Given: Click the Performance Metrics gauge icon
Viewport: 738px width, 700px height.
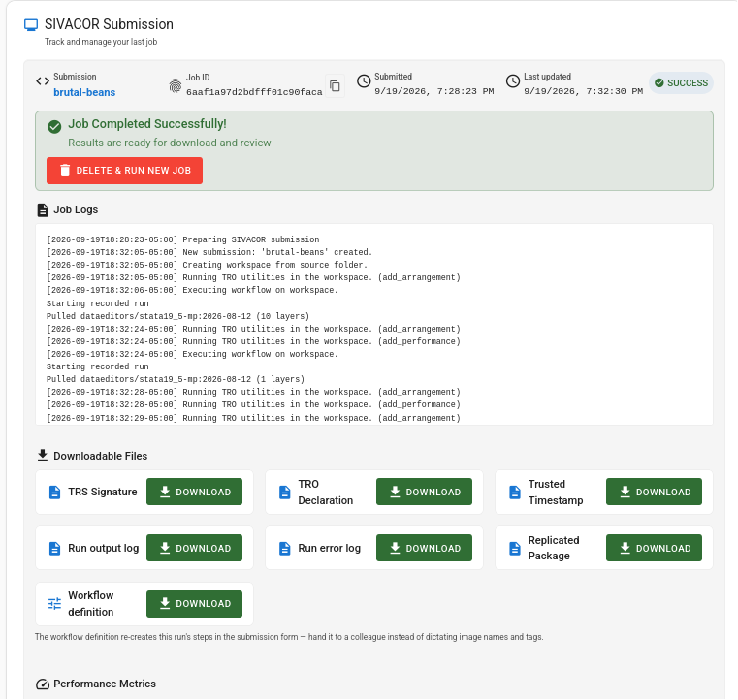Looking at the screenshot, I should point(43,684).
